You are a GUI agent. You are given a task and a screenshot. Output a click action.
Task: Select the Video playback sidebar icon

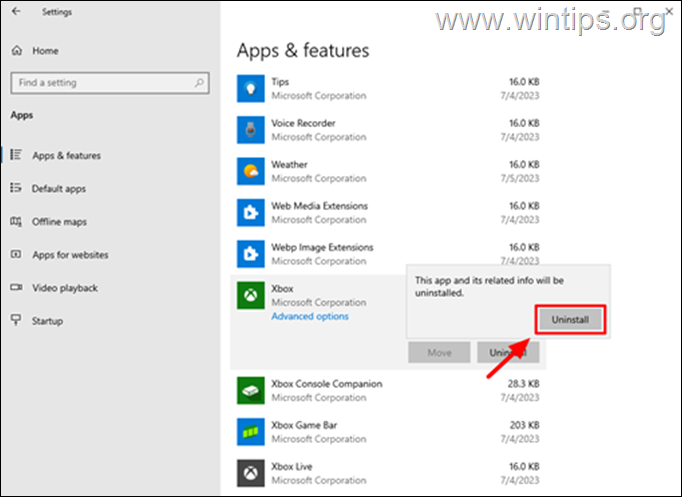point(16,287)
